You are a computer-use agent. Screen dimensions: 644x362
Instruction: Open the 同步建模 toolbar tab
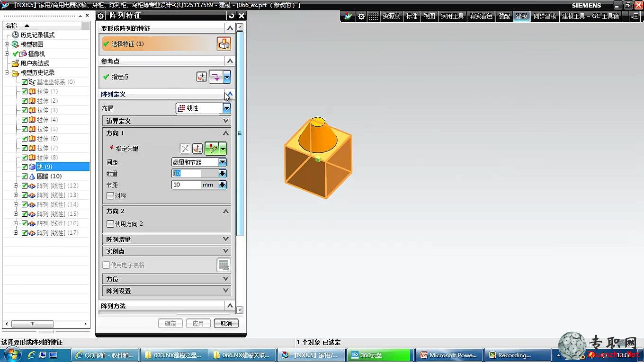[x=545, y=16]
